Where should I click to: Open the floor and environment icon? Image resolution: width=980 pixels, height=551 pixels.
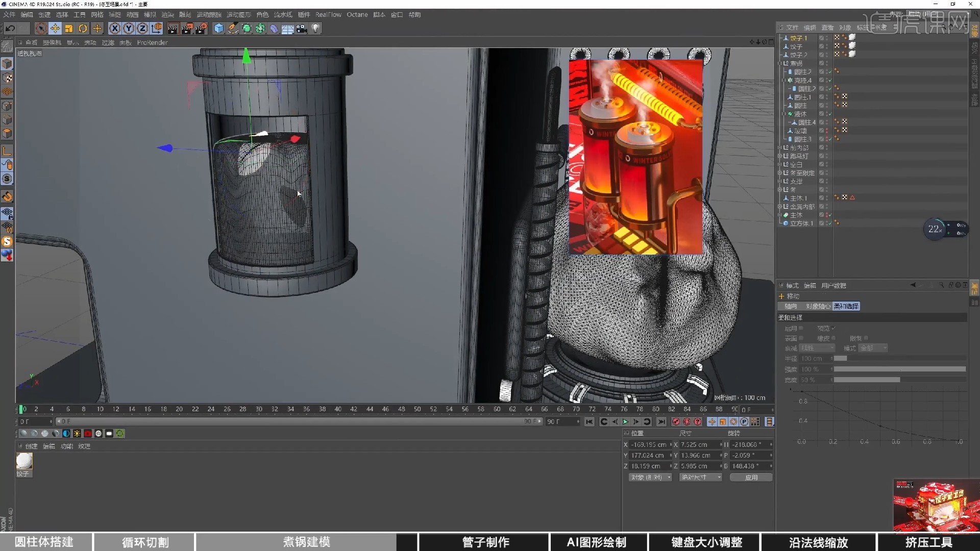(288, 29)
